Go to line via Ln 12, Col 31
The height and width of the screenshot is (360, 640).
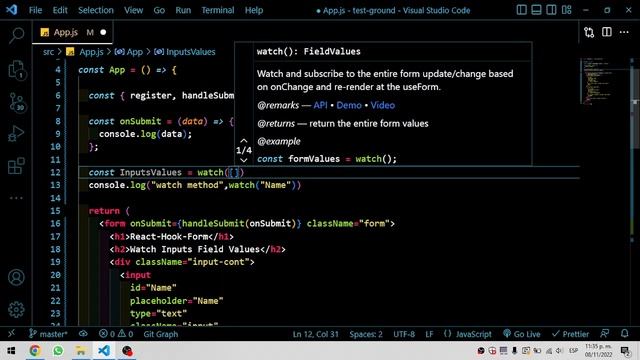tap(316, 334)
